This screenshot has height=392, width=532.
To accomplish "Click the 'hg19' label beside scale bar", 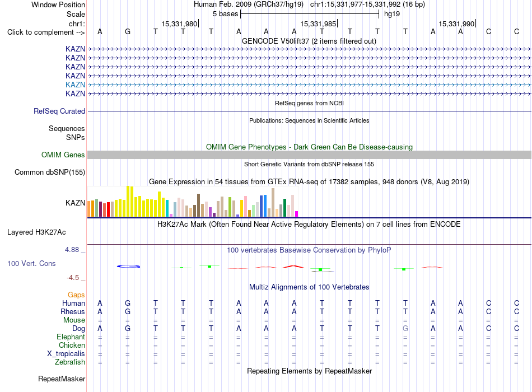I will click(x=392, y=14).
